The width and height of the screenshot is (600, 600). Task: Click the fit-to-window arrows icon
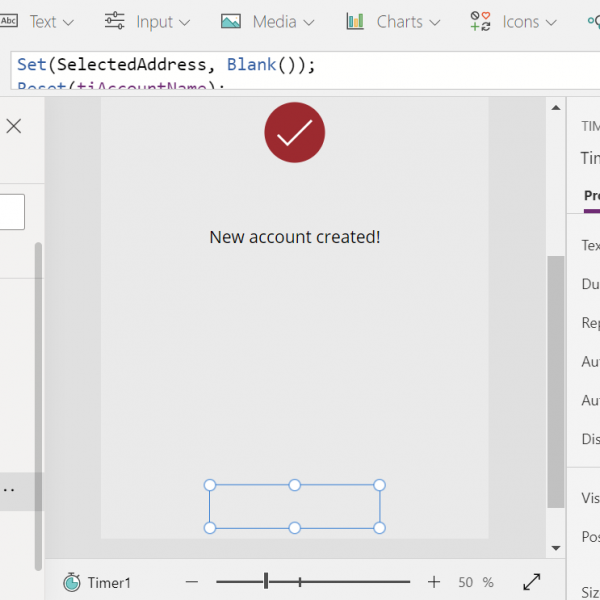pyautogui.click(x=532, y=582)
